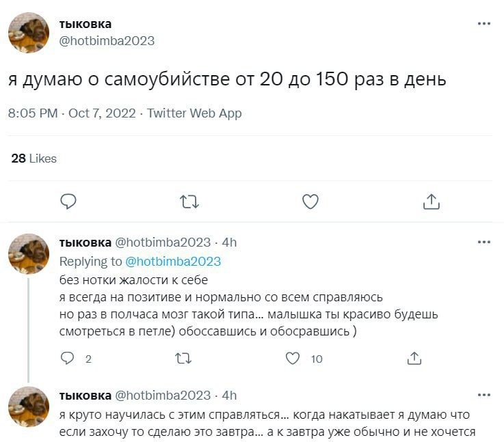Viewport: 504px width, 442px height.
Task: Open reply icon on first reply tweet
Action: [68, 358]
